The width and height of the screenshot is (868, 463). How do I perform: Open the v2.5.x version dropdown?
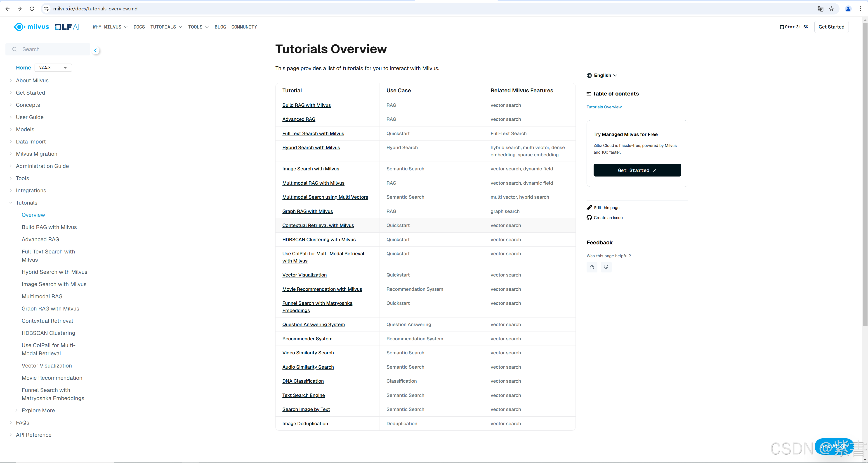tap(53, 67)
